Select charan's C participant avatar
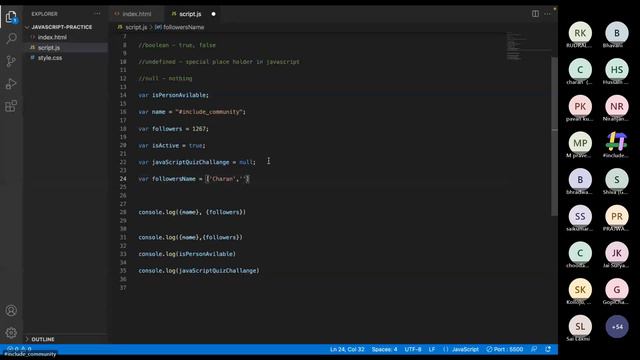 [x=580, y=70]
